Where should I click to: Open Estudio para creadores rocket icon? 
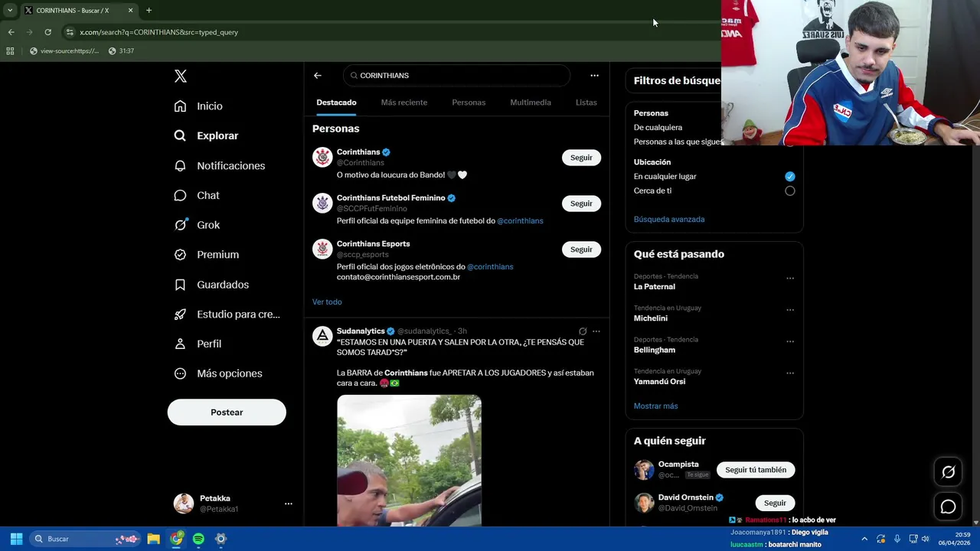click(x=180, y=314)
